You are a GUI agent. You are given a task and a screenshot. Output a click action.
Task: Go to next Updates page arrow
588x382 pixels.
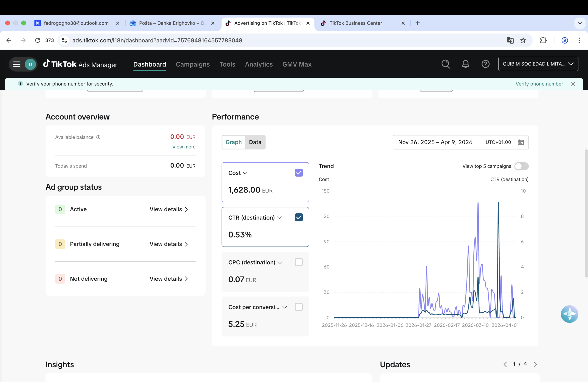coord(535,364)
